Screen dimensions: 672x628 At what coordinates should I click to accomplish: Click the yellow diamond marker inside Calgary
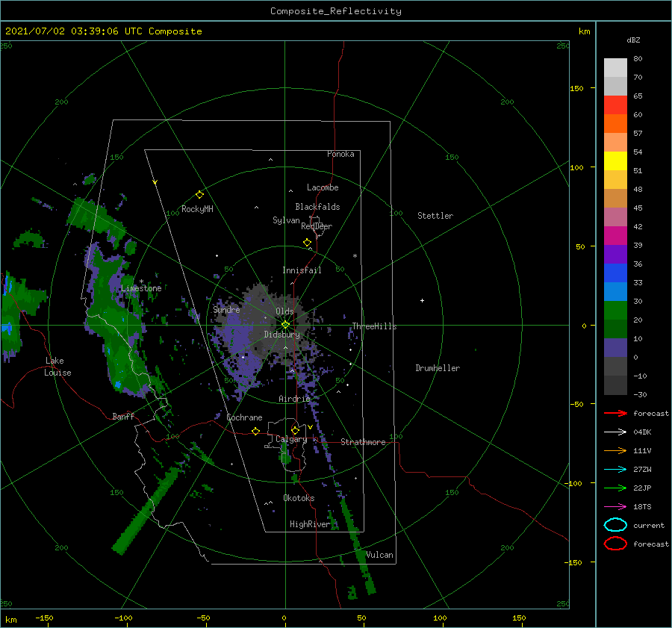(295, 430)
